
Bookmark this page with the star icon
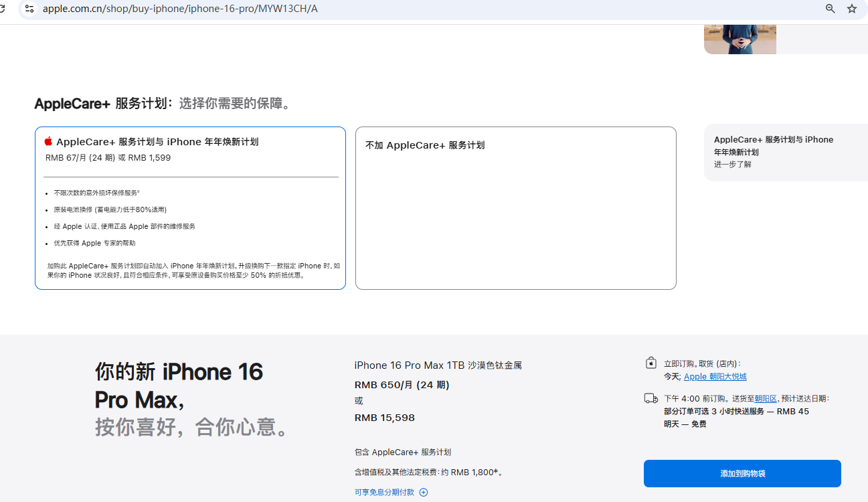pos(852,9)
